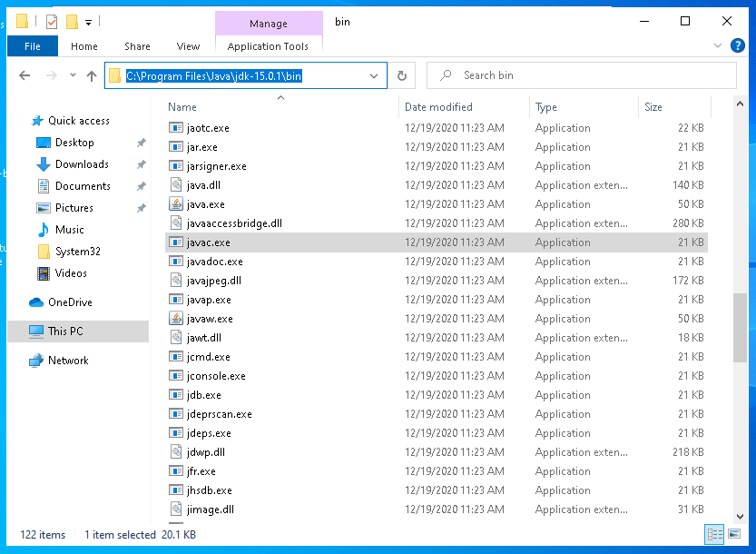Select the jaotc.exe file icon

[176, 128]
